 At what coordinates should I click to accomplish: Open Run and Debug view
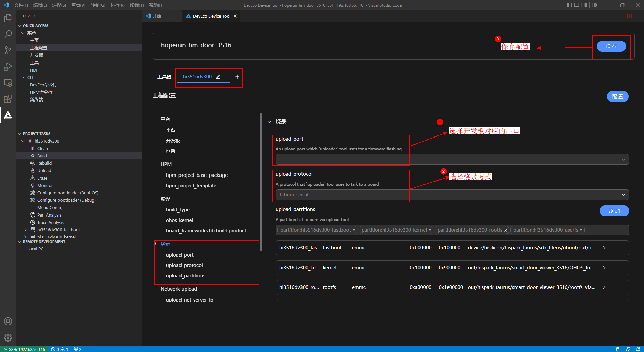point(8,67)
